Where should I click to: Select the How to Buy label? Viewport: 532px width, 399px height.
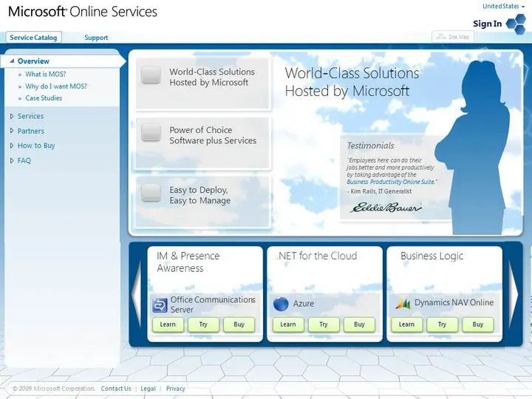point(36,146)
